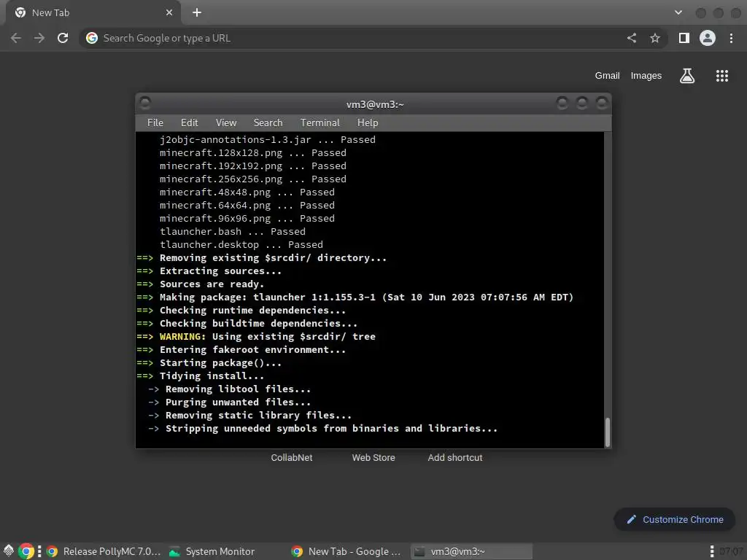Reload the Chrome page
This screenshot has height=560, width=747.
coord(63,38)
